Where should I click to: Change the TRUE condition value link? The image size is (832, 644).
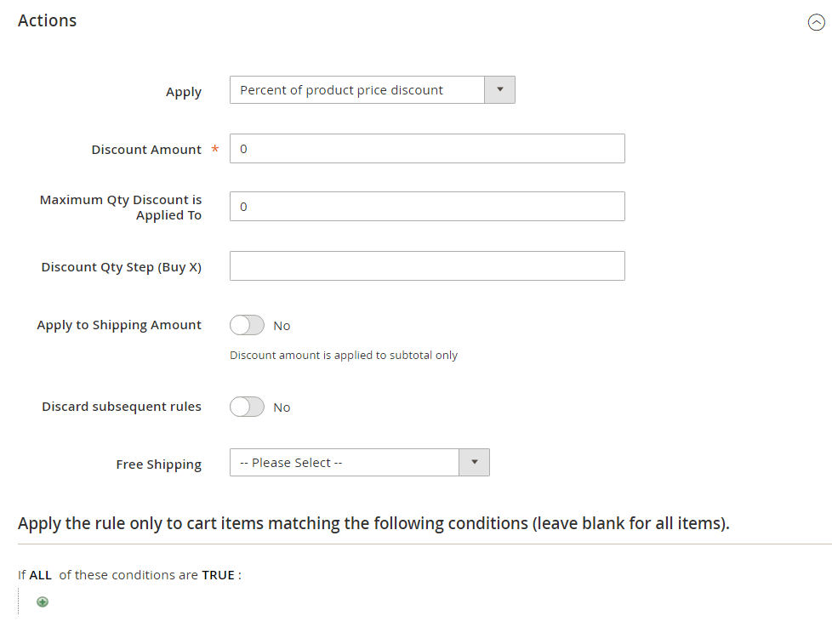pyautogui.click(x=218, y=575)
